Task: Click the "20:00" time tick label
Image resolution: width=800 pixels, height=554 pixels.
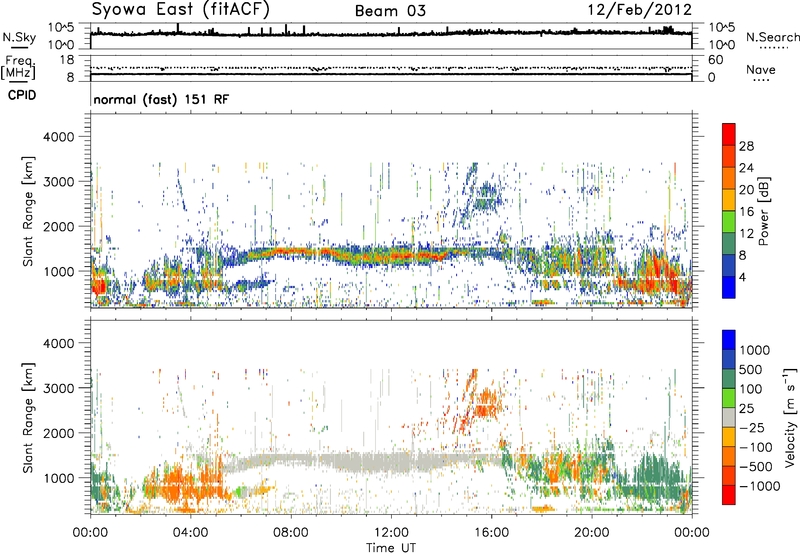Action: (x=591, y=533)
